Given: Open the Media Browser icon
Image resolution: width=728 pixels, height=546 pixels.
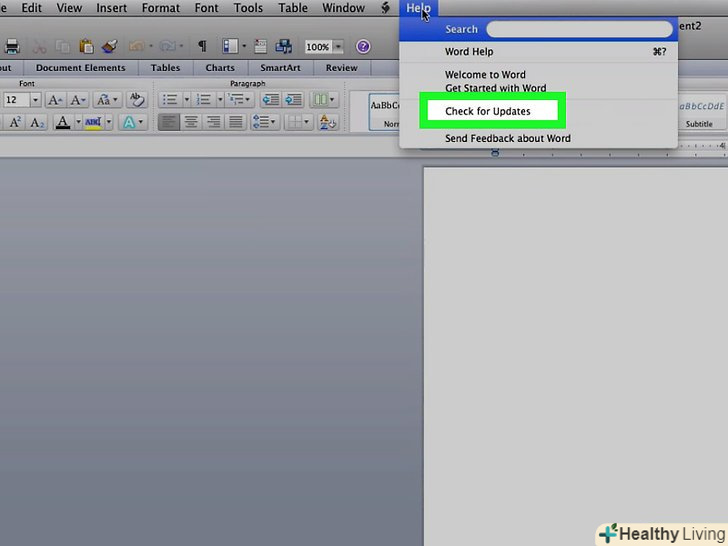Looking at the screenshot, I should (284, 46).
